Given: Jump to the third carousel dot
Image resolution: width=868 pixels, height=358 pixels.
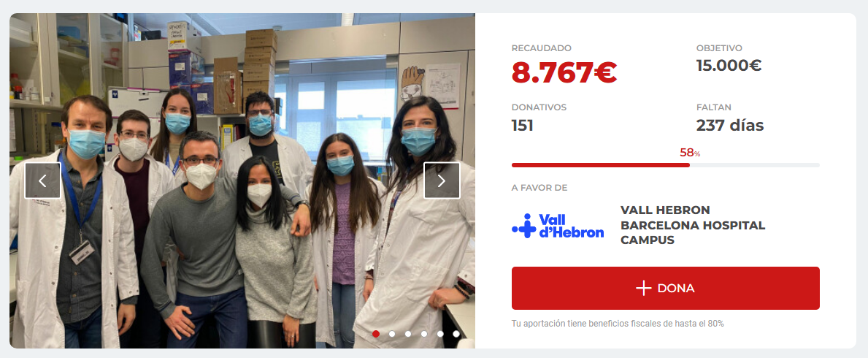Looking at the screenshot, I should click(408, 334).
